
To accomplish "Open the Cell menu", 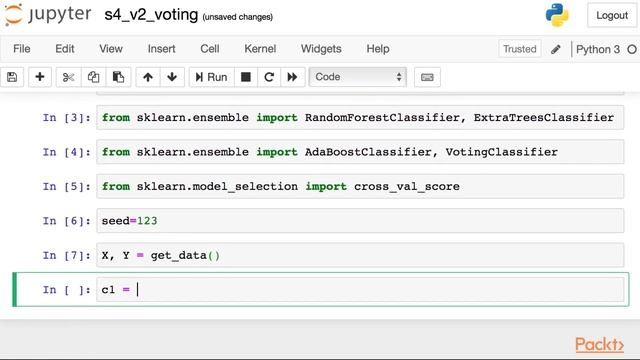I will 210,49.
